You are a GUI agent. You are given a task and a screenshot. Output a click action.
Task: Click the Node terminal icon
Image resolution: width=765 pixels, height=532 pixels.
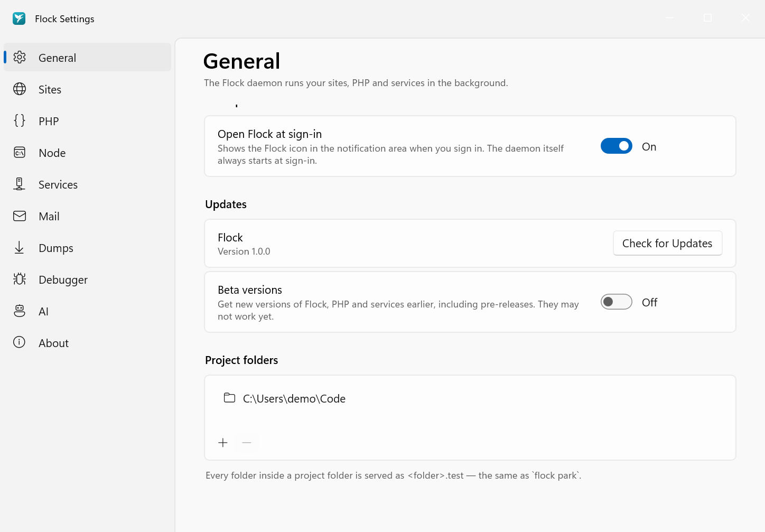click(20, 152)
